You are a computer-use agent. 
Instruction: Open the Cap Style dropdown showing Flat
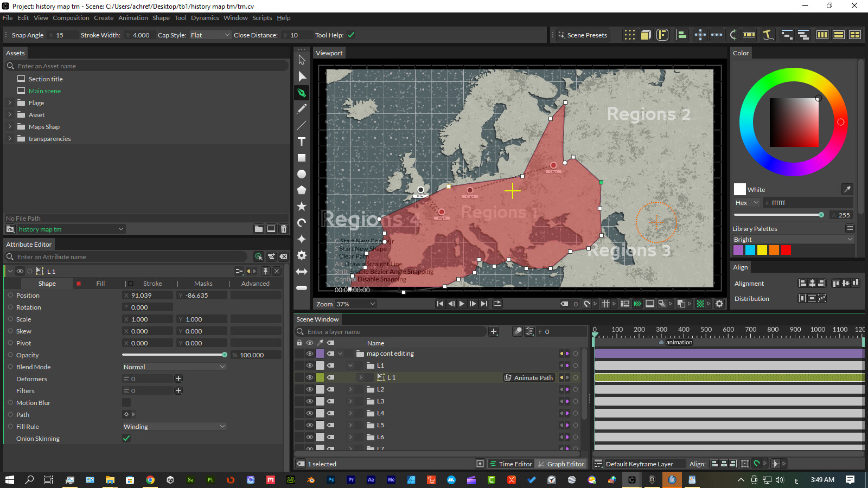[210, 35]
